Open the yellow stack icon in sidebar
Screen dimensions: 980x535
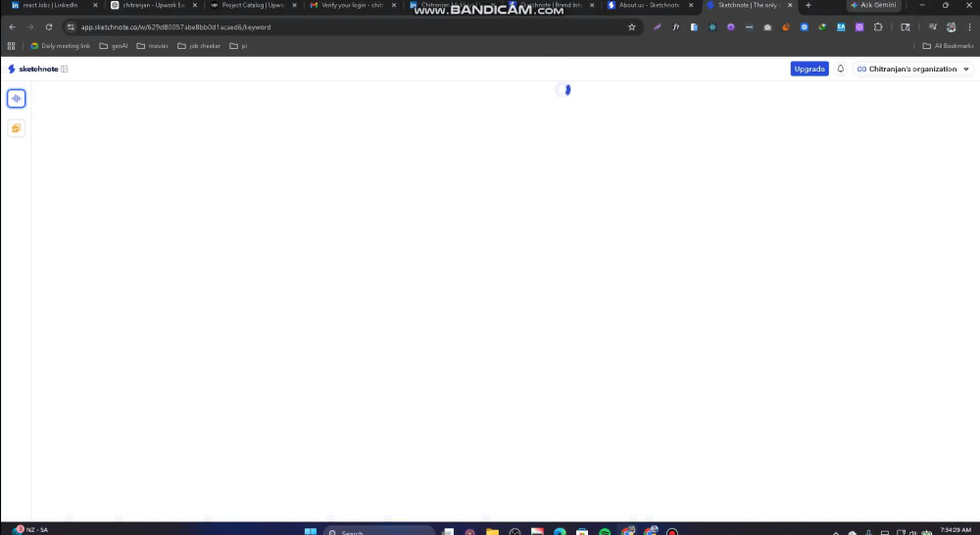pyautogui.click(x=17, y=128)
